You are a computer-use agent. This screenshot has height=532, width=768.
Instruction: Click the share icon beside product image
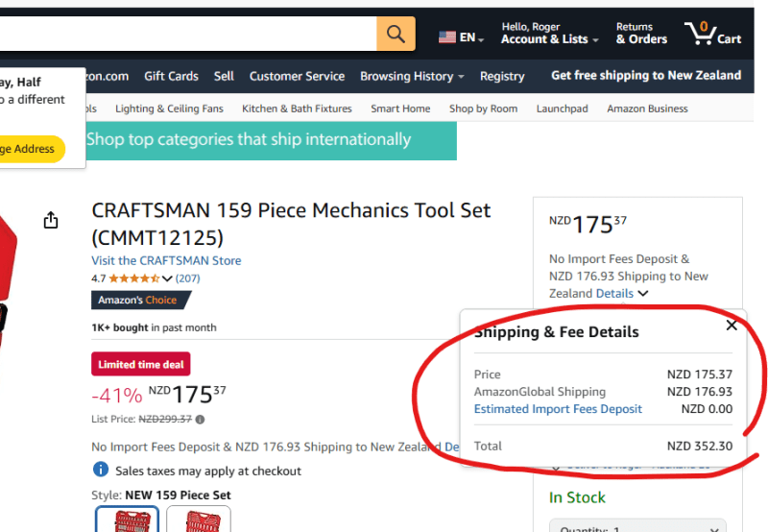click(51, 221)
